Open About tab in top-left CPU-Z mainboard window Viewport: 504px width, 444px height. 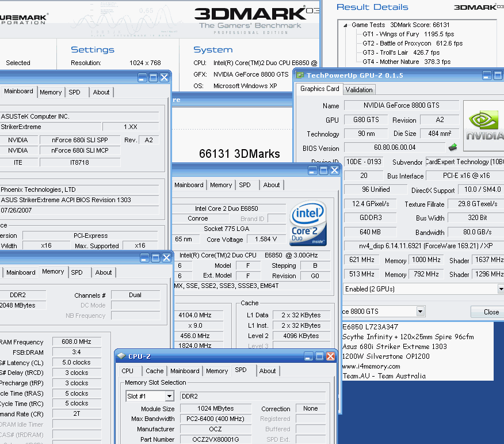101,92
